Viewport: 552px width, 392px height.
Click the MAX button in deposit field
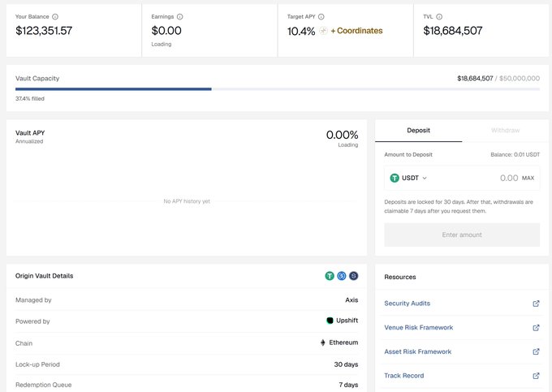coord(528,178)
